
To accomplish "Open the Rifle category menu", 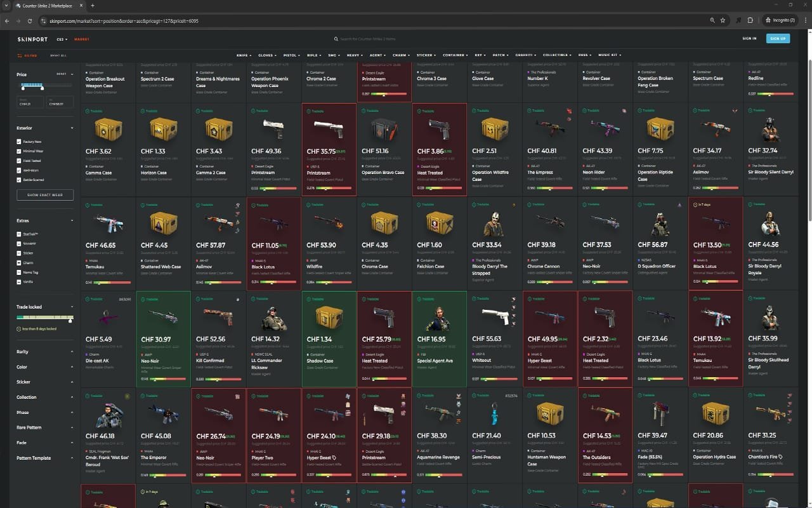I will (314, 55).
